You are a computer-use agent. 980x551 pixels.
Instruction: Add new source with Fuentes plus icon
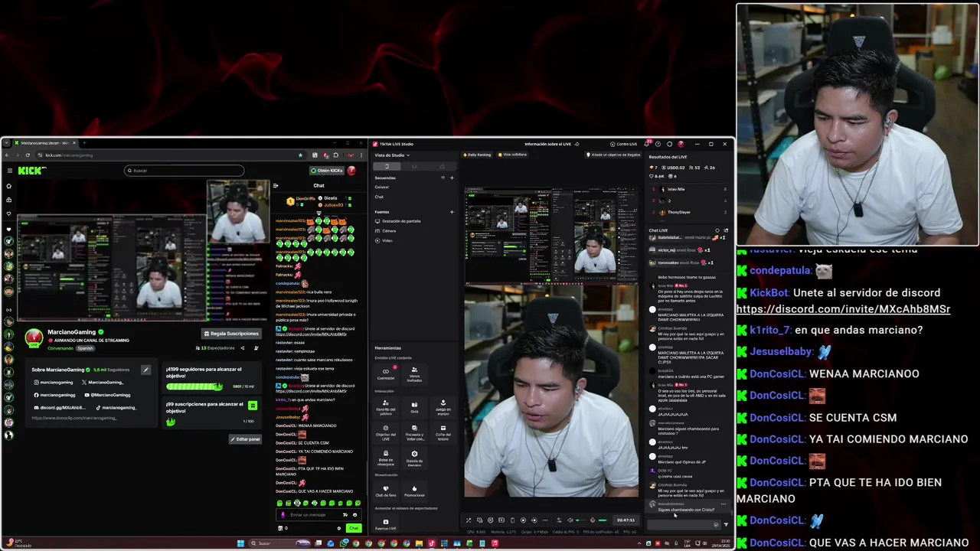452,212
